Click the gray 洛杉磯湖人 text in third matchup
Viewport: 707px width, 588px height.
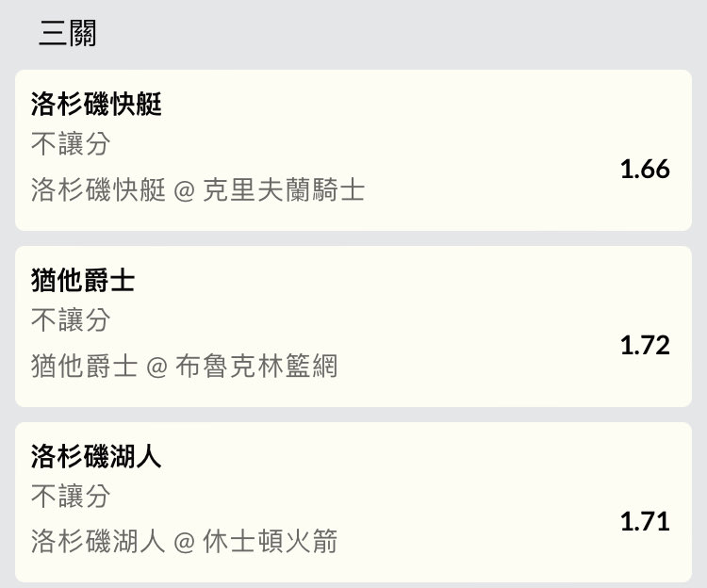tap(98, 542)
